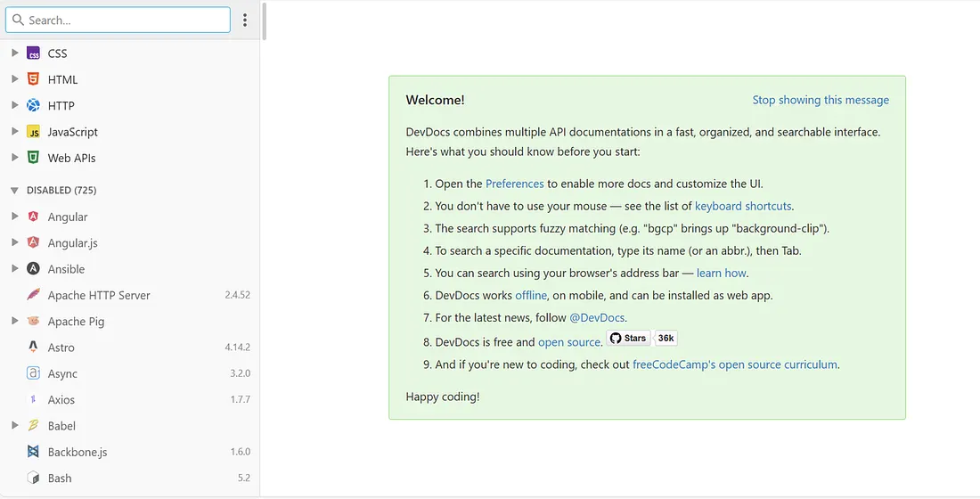This screenshot has height=499, width=980.
Task: Open the @DevDocs link
Action: pyautogui.click(x=597, y=317)
